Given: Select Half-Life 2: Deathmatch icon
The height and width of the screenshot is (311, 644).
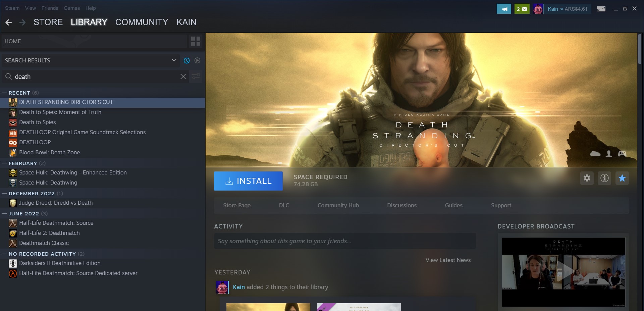Looking at the screenshot, I should [x=13, y=233].
